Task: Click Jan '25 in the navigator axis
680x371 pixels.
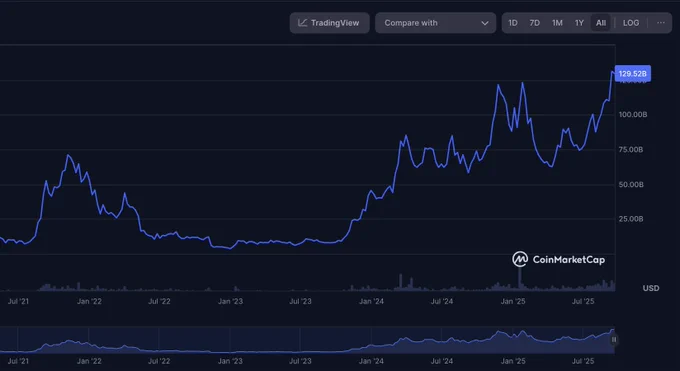Action: point(513,361)
